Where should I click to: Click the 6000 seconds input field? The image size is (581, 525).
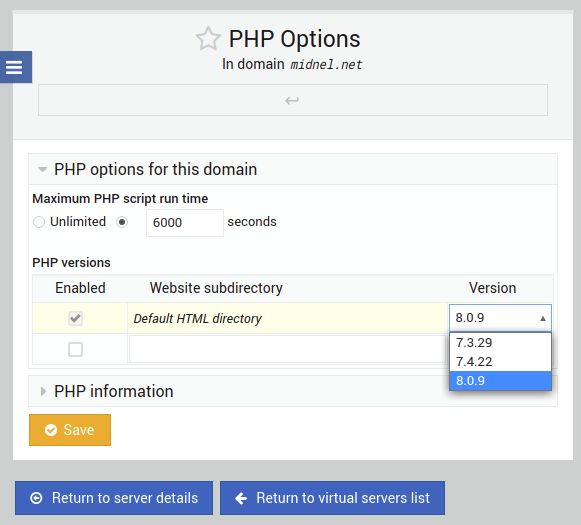pyautogui.click(x=185, y=223)
